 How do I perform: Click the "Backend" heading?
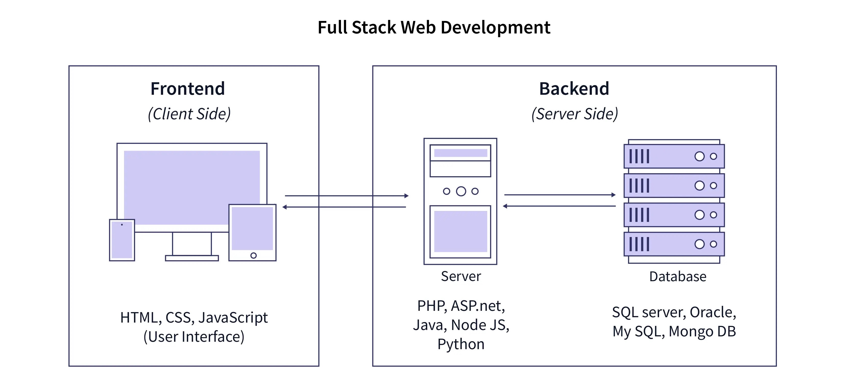[574, 89]
